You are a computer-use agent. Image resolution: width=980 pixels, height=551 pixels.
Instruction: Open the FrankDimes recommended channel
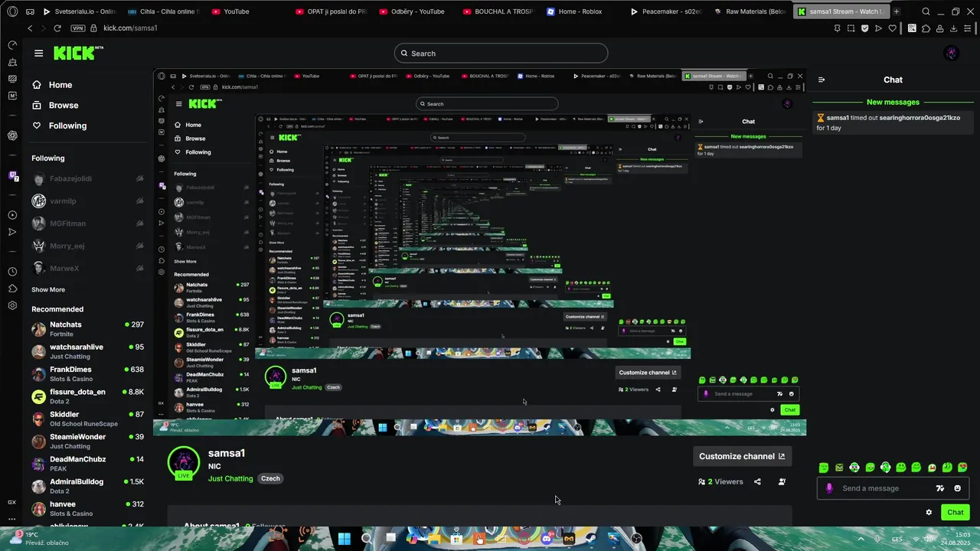click(x=87, y=374)
